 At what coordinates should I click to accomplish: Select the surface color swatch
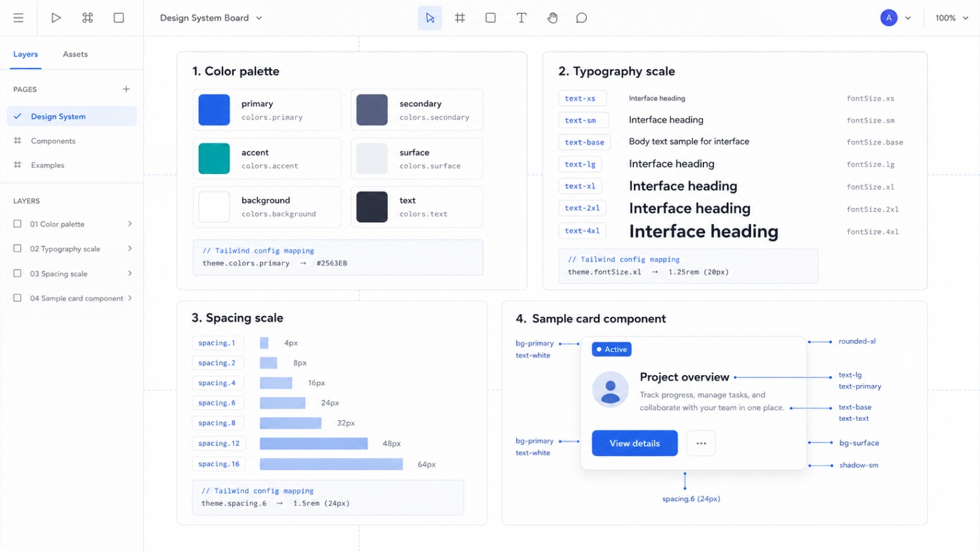pyautogui.click(x=372, y=159)
